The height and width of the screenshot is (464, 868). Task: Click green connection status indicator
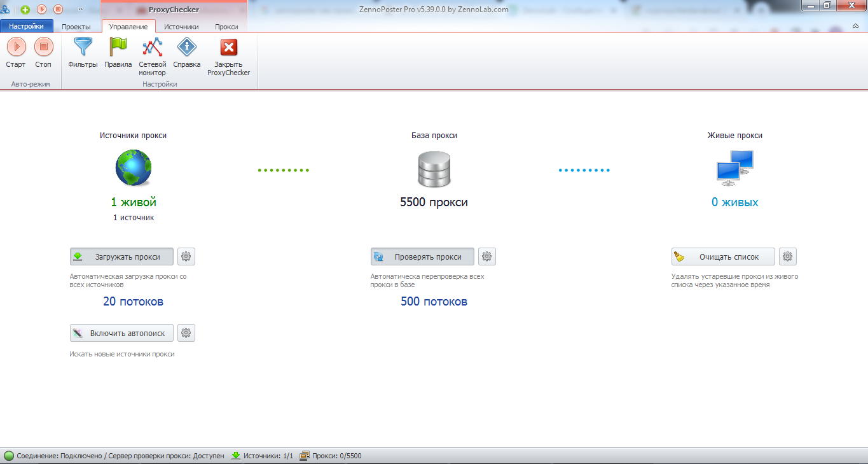(x=9, y=456)
